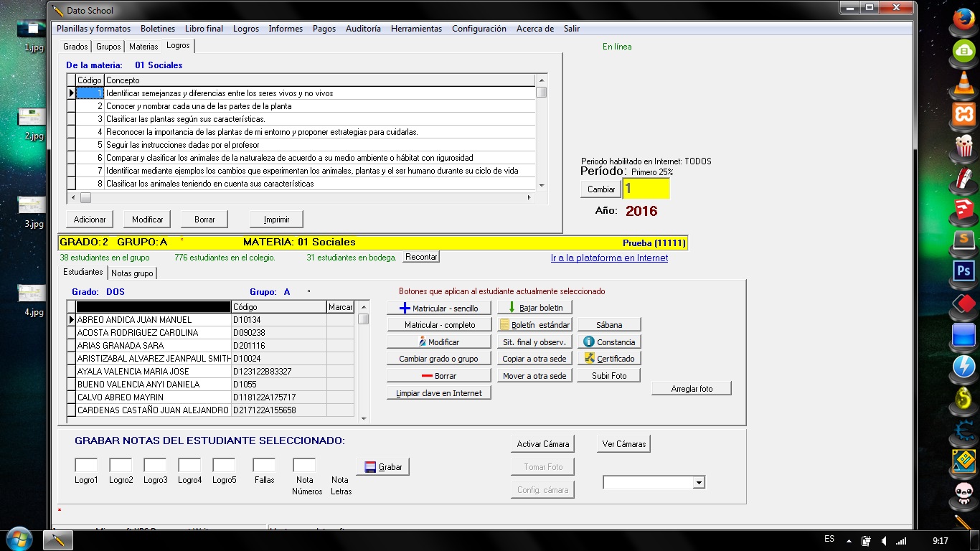Image resolution: width=980 pixels, height=551 pixels.
Task: Click Constancia button with info icon
Action: pos(609,342)
